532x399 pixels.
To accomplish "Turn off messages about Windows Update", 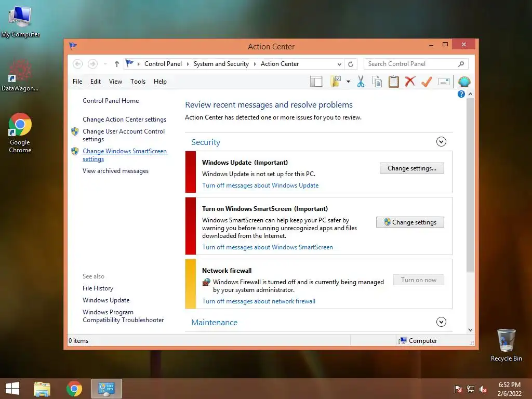I will point(260,185).
